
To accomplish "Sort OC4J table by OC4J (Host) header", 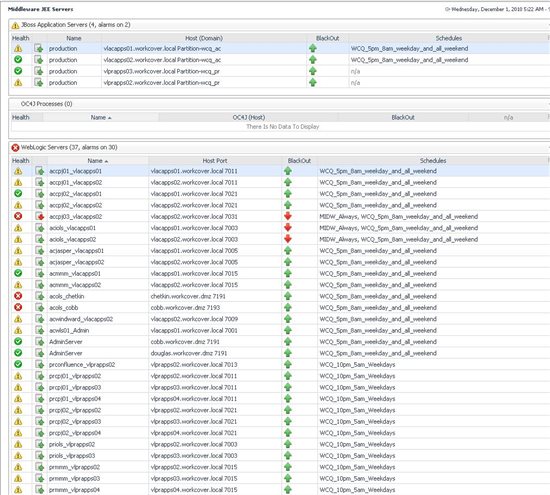I will pos(249,118).
